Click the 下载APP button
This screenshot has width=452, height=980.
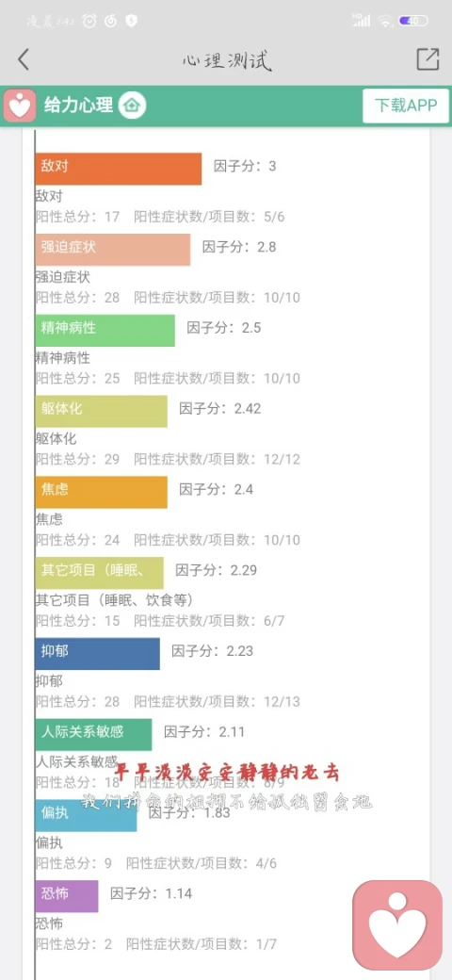tap(406, 106)
